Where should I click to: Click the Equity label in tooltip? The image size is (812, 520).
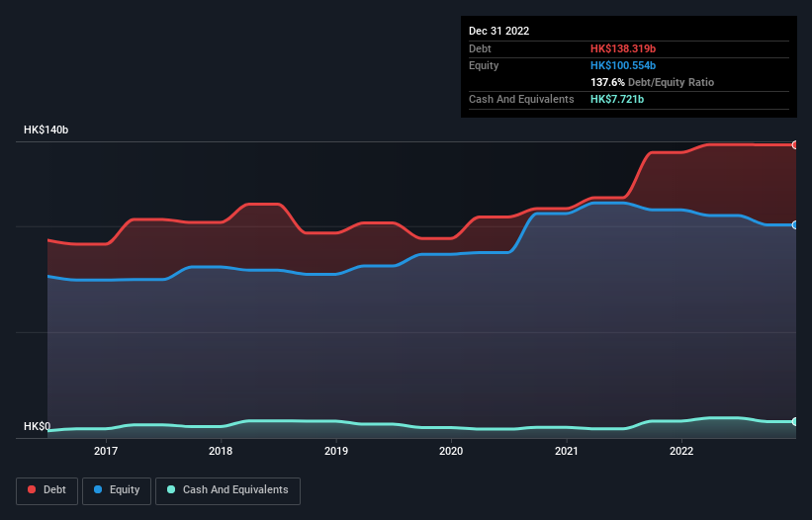(484, 65)
